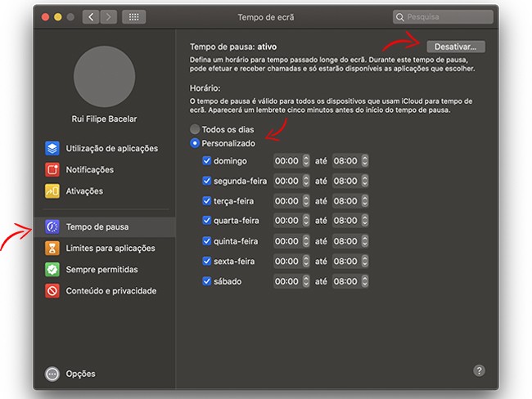
Task: Click the Utilização de aplicações icon
Action: coord(52,149)
